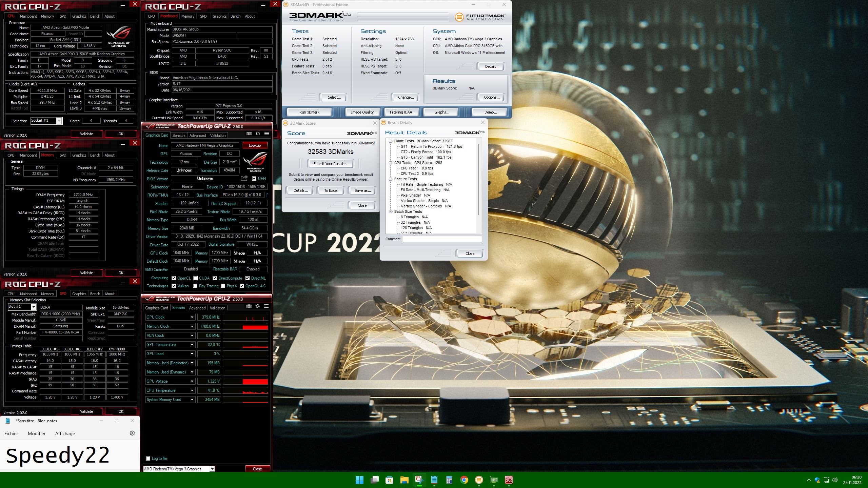Click the Comment input field in Result Details

tap(442, 239)
